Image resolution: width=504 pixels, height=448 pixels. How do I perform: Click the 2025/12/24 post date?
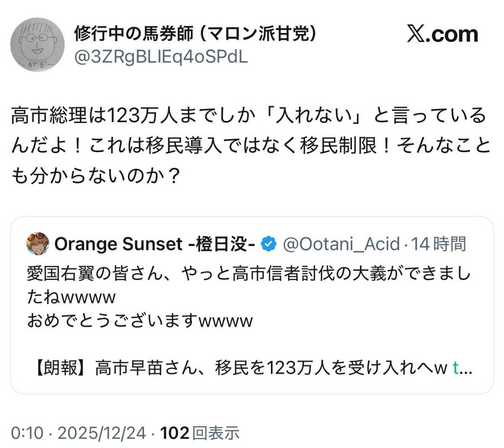(x=102, y=433)
